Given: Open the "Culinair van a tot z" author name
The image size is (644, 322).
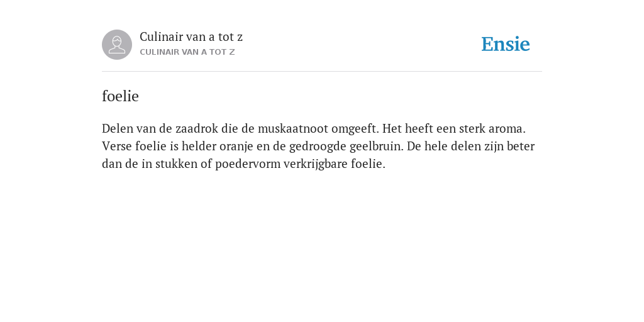Looking at the screenshot, I should click(x=191, y=37).
